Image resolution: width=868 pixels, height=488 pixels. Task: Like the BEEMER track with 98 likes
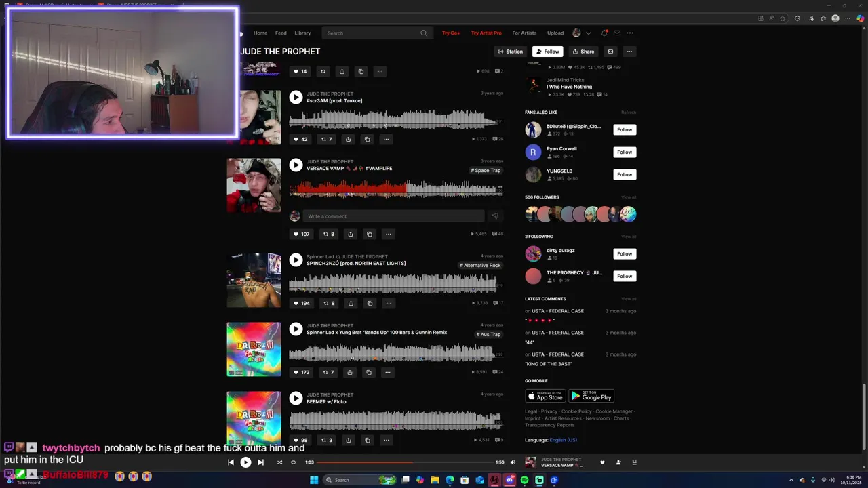click(300, 440)
